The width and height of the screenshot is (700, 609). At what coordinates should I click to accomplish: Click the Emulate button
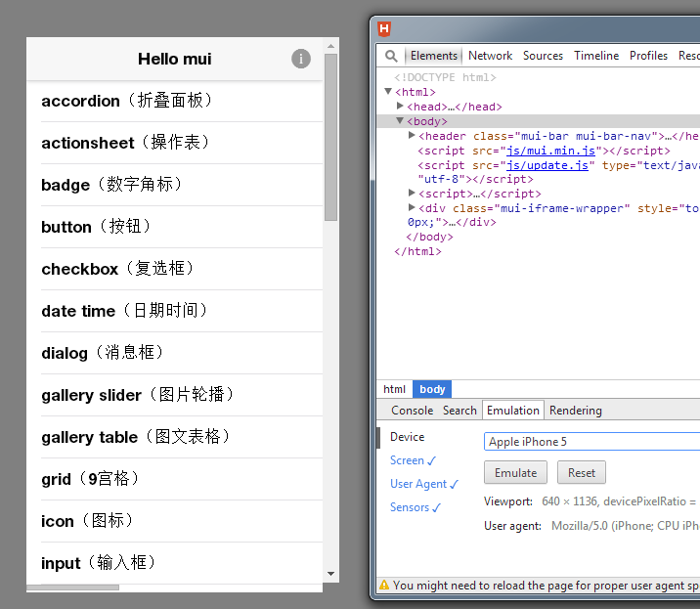coord(515,473)
